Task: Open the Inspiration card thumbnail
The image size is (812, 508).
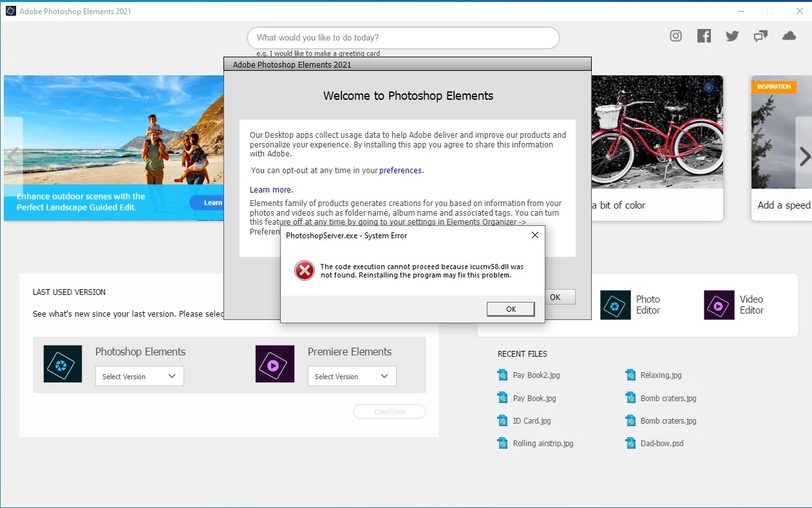Action: point(781,132)
